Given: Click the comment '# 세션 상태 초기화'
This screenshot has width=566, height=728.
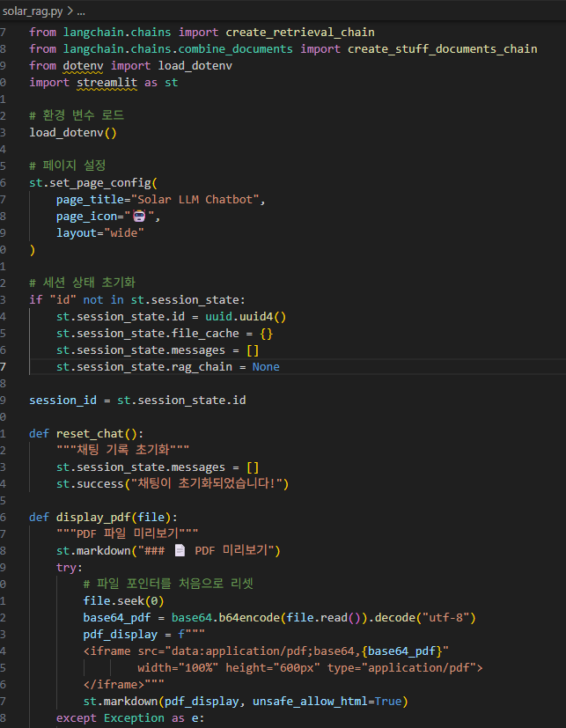Looking at the screenshot, I should [x=82, y=283].
